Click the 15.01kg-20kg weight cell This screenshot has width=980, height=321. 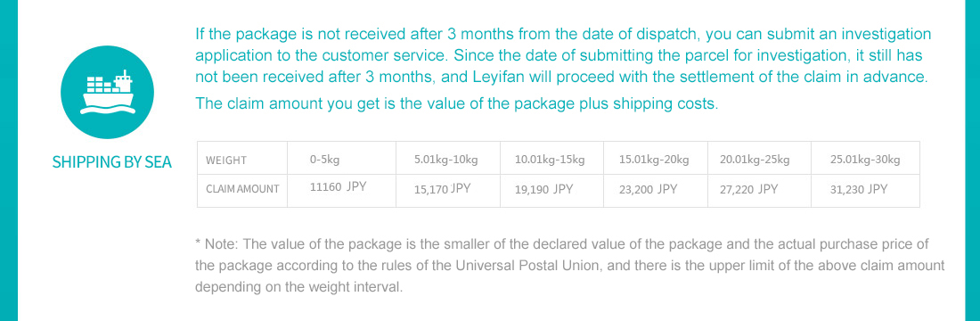click(656, 159)
